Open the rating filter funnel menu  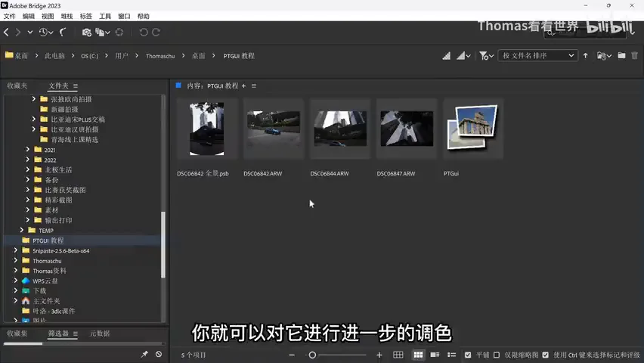(x=486, y=55)
